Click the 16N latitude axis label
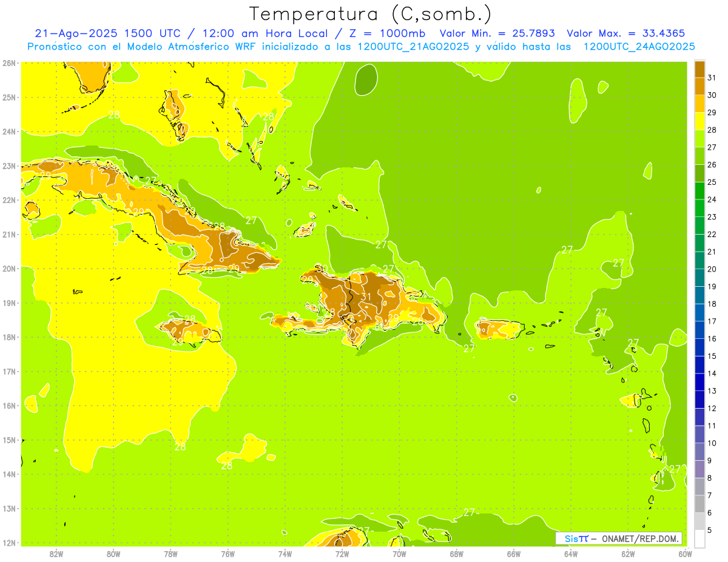The height and width of the screenshot is (562, 728). (8, 406)
